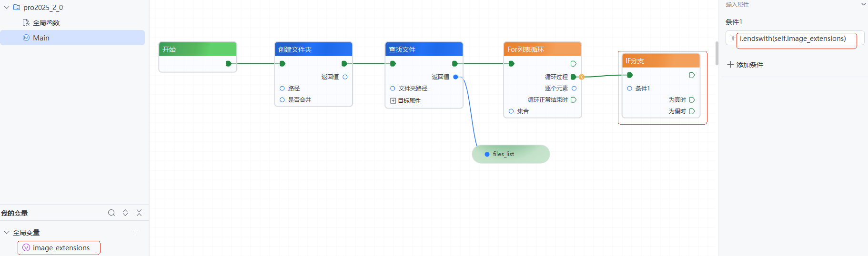Click the 条件1 expression input field
Viewport: 868px width, 256px height.
click(796, 39)
